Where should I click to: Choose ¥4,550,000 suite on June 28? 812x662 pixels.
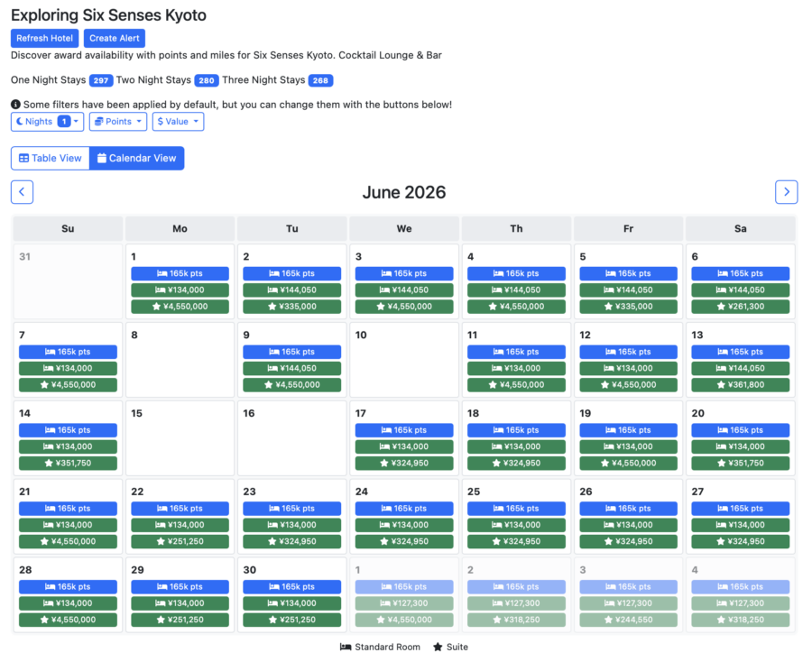click(68, 621)
